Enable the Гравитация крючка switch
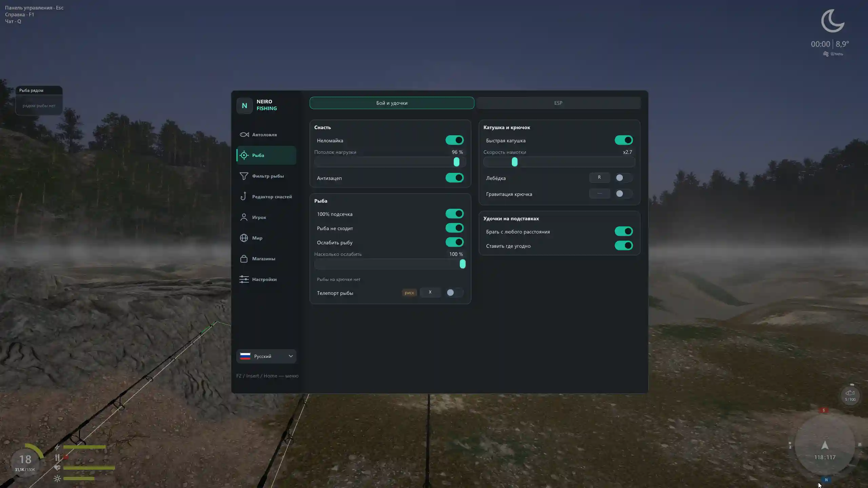The height and width of the screenshot is (488, 868). [x=624, y=194]
